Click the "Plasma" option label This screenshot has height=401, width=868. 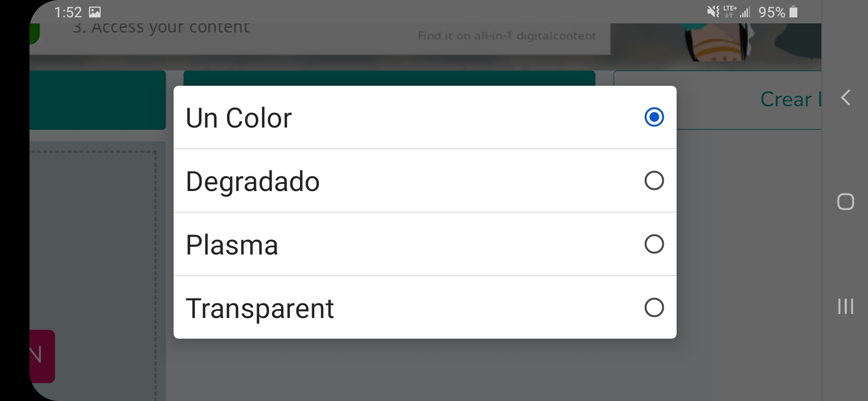pyautogui.click(x=232, y=245)
